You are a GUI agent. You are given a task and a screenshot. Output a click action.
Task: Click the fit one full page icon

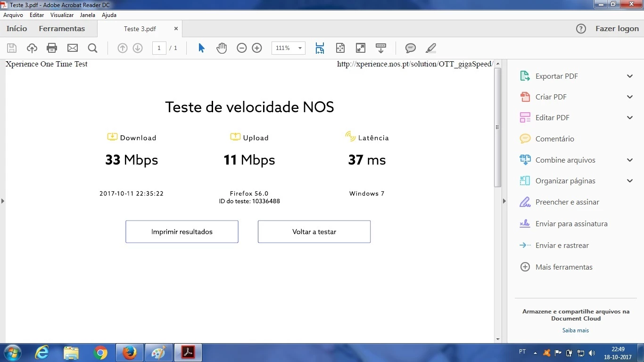coord(340,48)
